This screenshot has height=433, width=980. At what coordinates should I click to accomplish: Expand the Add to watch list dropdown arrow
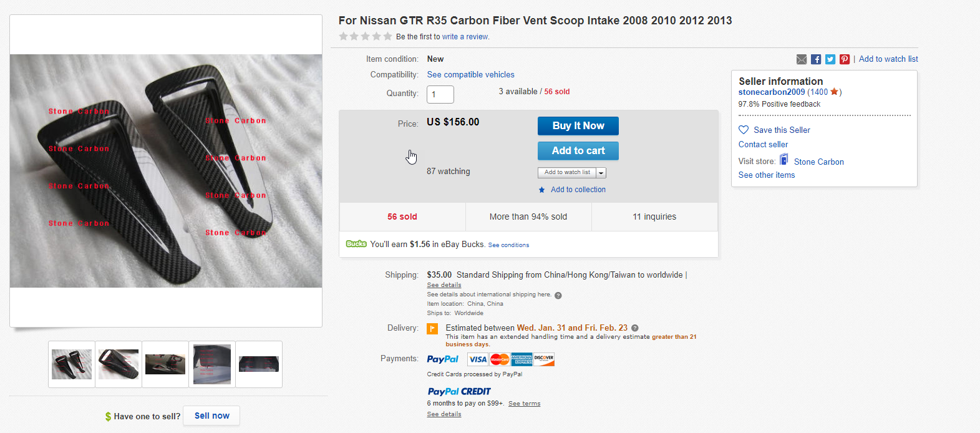click(601, 173)
